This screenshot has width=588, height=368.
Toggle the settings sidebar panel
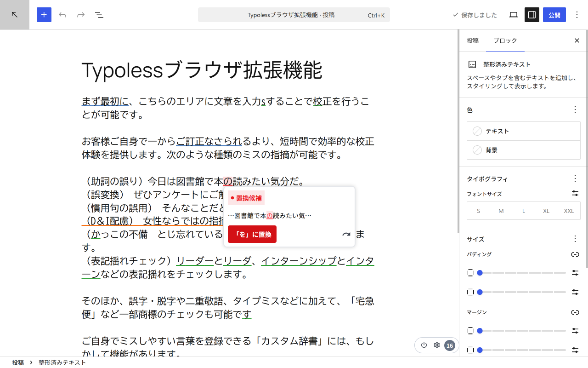[532, 15]
